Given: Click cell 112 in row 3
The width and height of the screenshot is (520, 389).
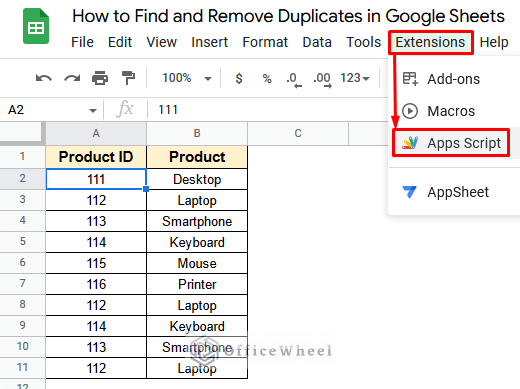Looking at the screenshot, I should pos(96,200).
